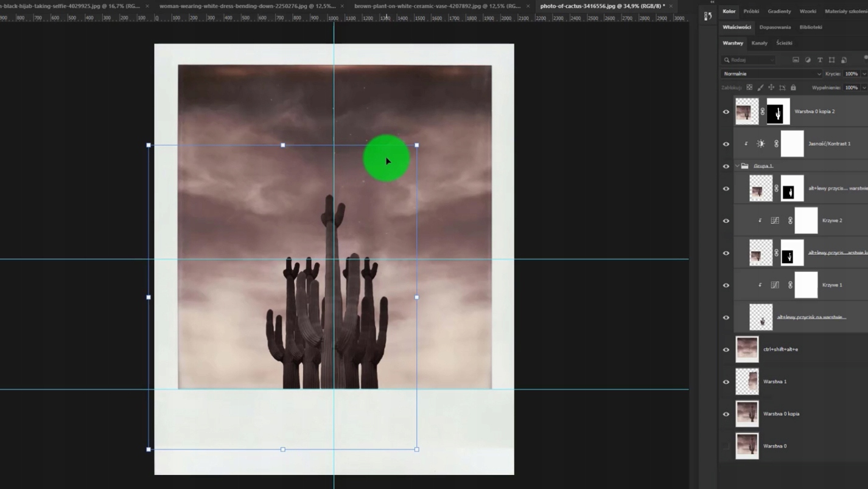Select the Warstwa 0 kopia 2 layer mask thumbnail
Screen dimensions: 868x489
point(778,112)
